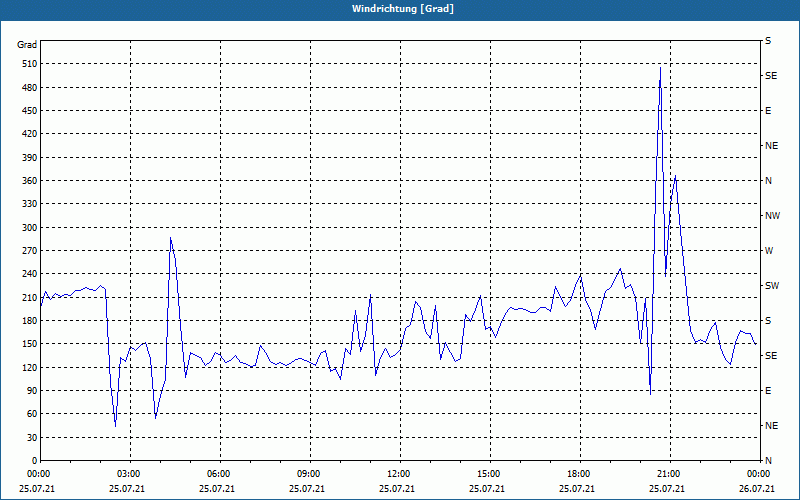Click the 'Grad' y-axis unit label

pyautogui.click(x=27, y=45)
